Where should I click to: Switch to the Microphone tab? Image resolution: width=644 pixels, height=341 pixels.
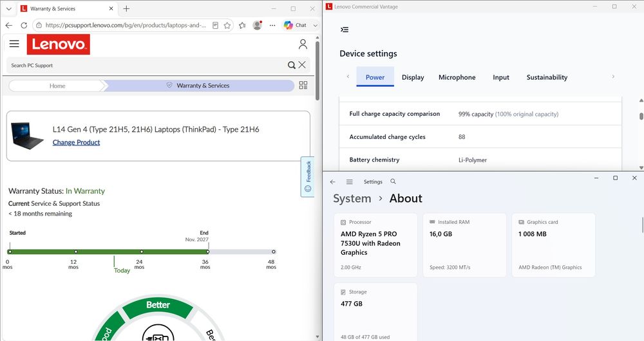coord(457,77)
